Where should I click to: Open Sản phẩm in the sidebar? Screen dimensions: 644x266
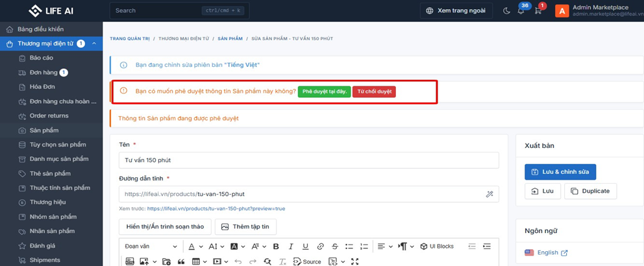coord(43,130)
